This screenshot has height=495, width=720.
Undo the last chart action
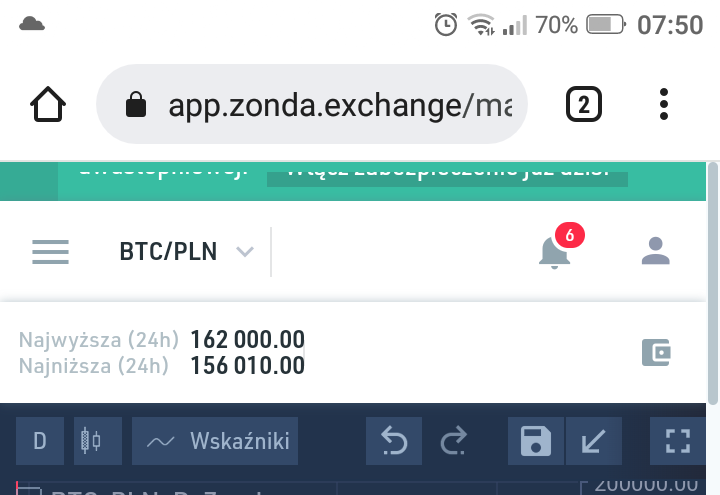(x=394, y=441)
